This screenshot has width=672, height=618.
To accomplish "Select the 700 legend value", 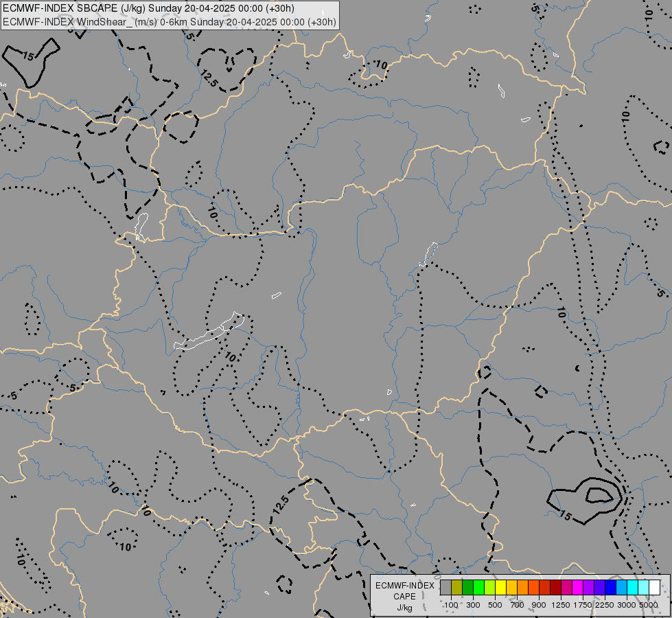I will pyautogui.click(x=517, y=605).
